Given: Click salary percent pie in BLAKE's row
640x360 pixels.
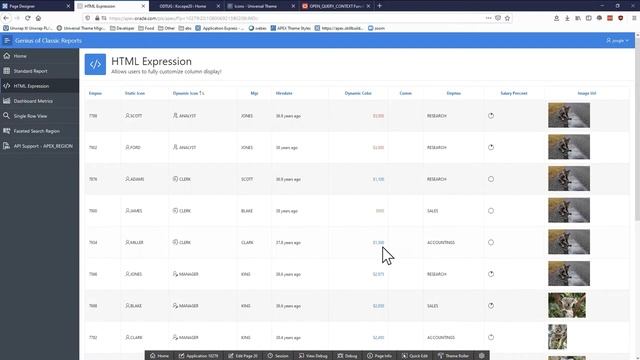Looking at the screenshot, I should click(491, 305).
